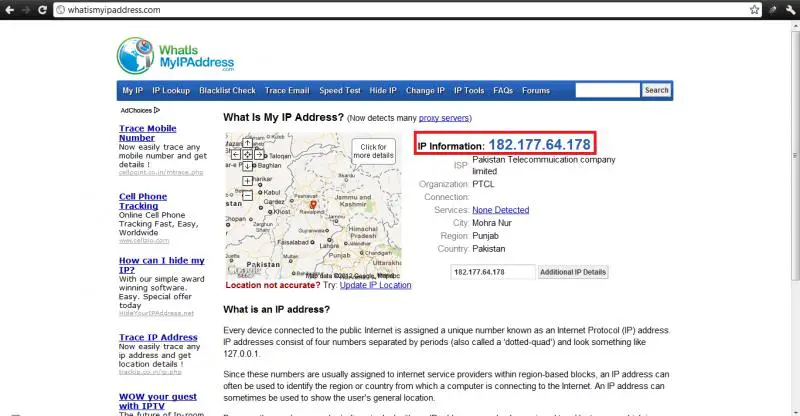
Task: Click the region value Punjab
Action: (485, 236)
